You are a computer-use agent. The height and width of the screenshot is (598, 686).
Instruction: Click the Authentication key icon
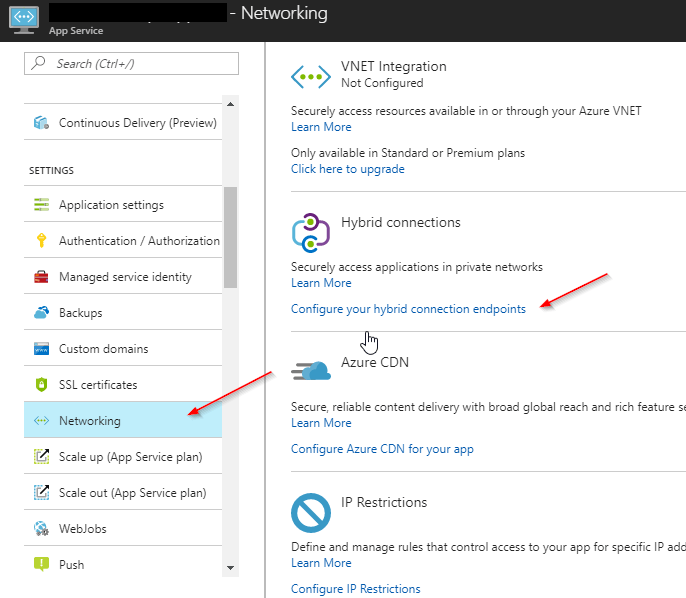41,240
